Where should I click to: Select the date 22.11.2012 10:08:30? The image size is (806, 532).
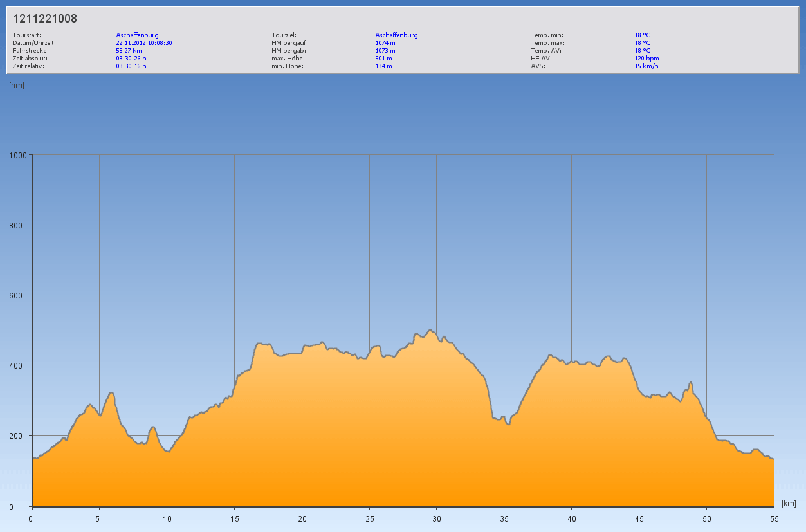143,43
